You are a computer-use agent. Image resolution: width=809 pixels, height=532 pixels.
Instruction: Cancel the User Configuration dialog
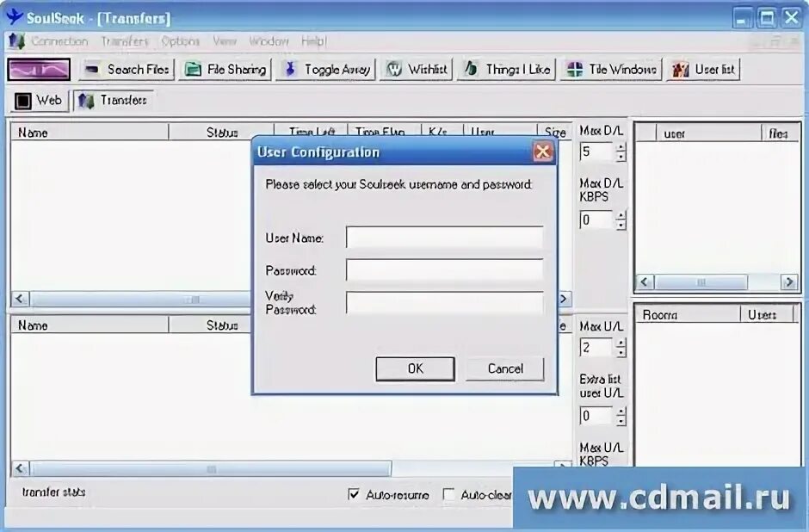[504, 369]
